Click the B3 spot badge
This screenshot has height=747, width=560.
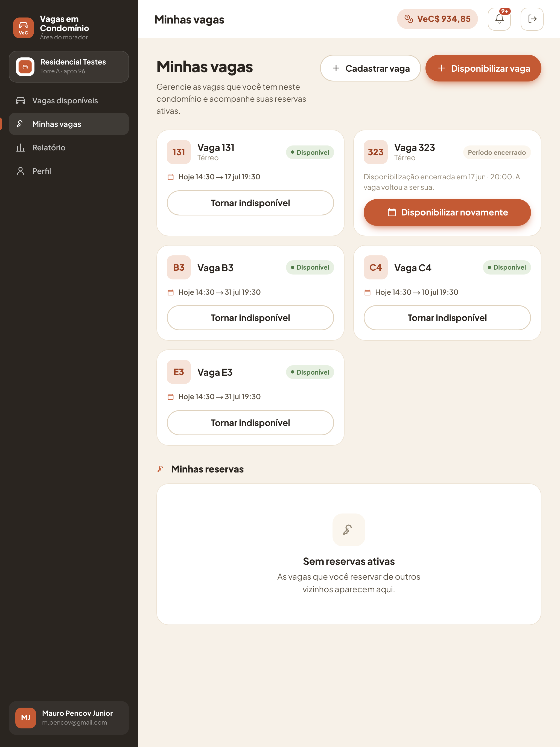179,267
